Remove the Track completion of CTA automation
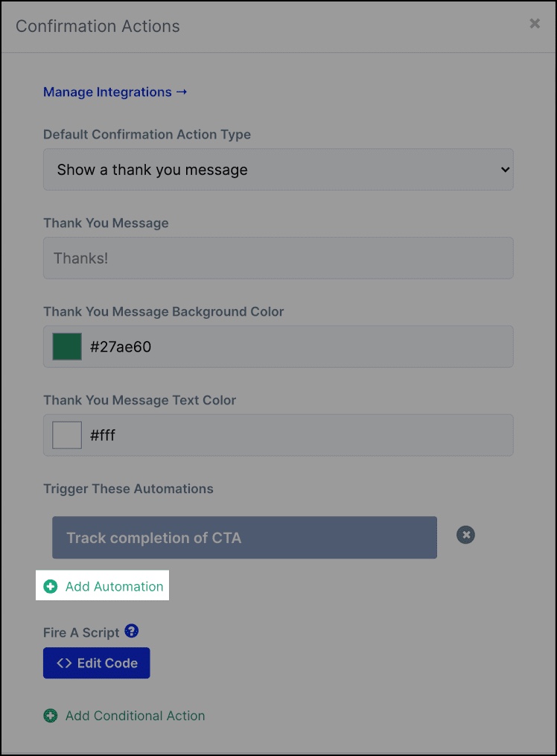Viewport: 557px width, 756px height. tap(465, 535)
